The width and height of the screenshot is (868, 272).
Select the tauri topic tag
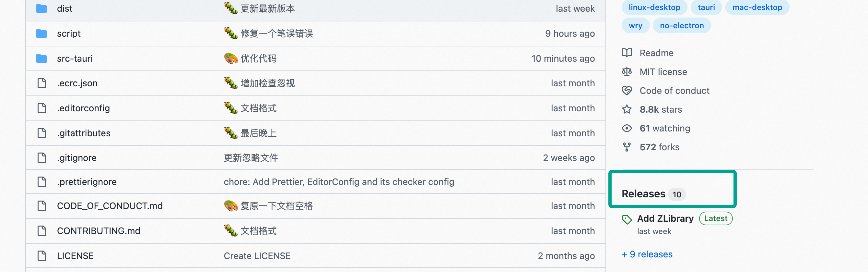click(706, 7)
